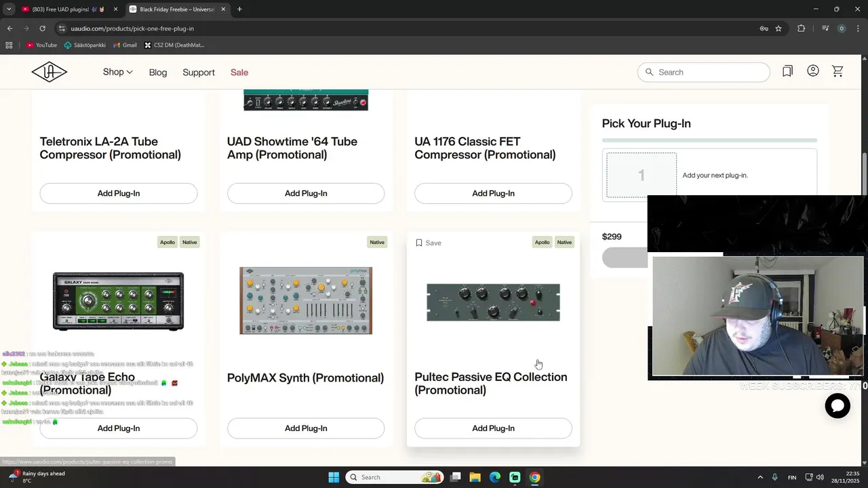The width and height of the screenshot is (868, 488).
Task: Click the page vertical scrollbar
Action: pos(865,175)
